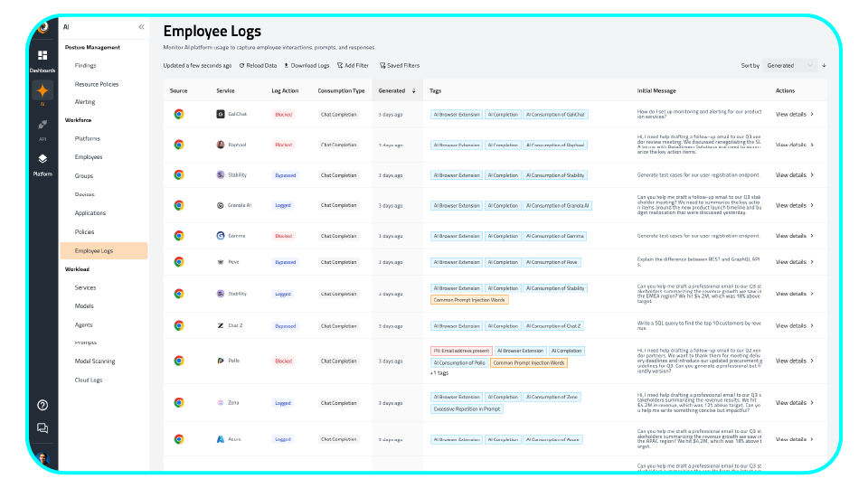This screenshot has width=868, height=488.
Task: Click Chrome source icon in Pollo row
Action: point(179,361)
